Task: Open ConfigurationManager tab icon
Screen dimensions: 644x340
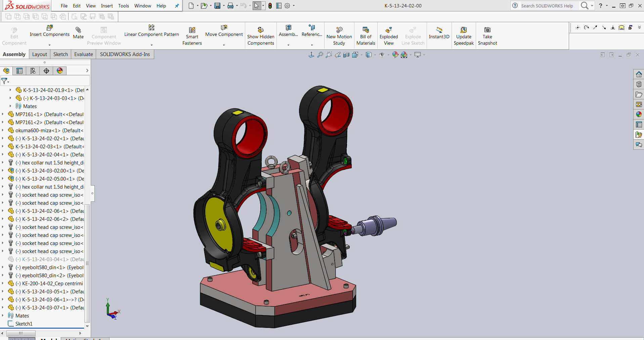Action: pyautogui.click(x=33, y=71)
